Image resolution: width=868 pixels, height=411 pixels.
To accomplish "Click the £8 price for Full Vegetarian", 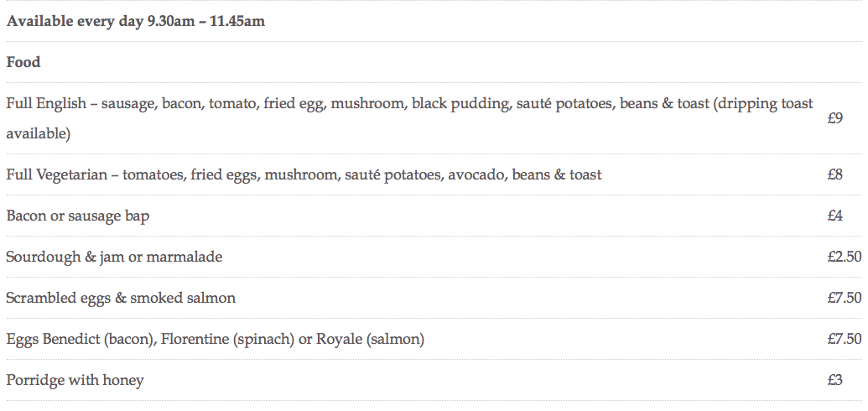I will (x=834, y=174).
